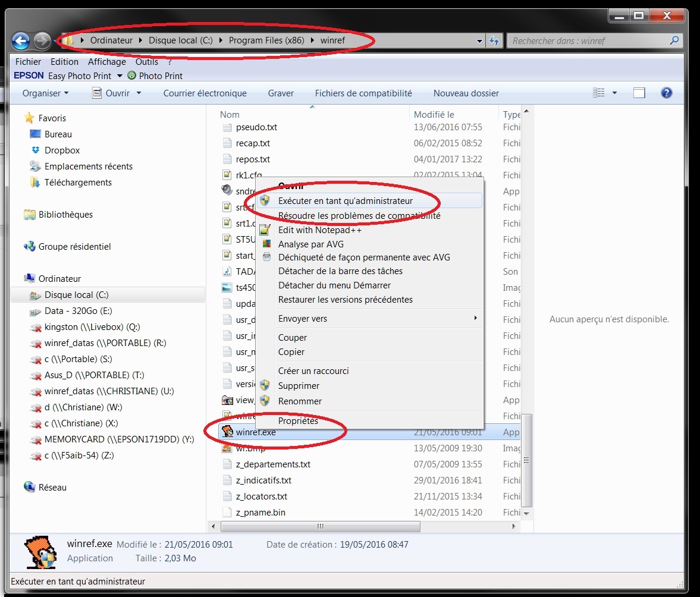Click the Bibliothèques icon
The width and height of the screenshot is (700, 597).
pos(30,214)
